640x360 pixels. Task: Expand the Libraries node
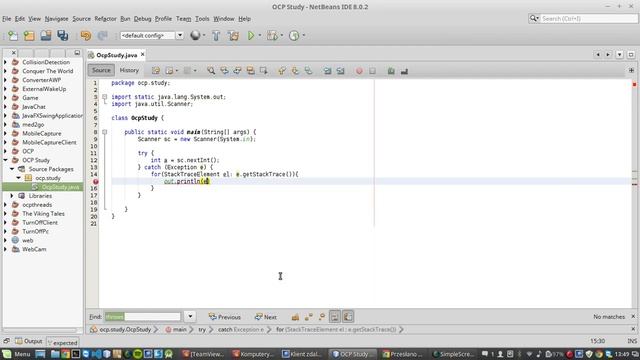[12, 196]
